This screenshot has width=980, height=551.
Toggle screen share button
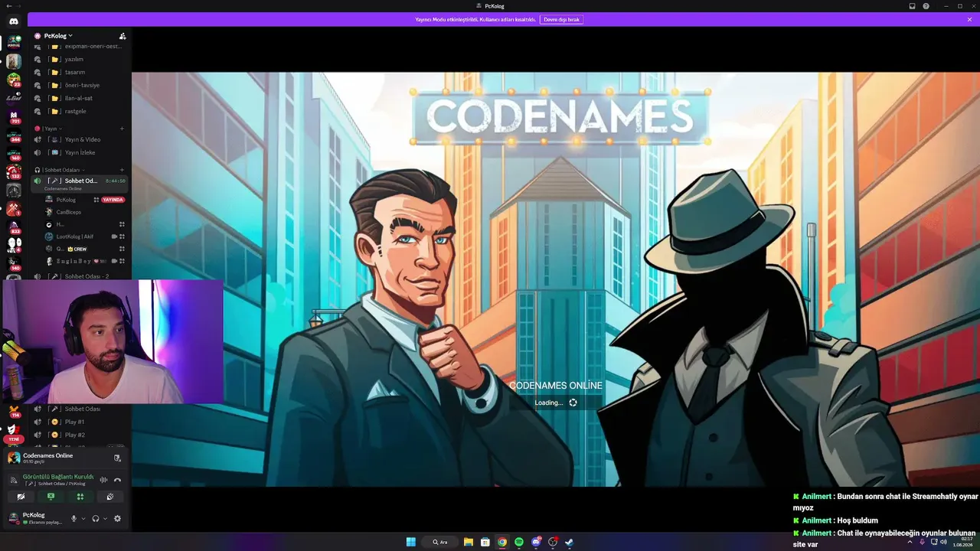pos(51,497)
